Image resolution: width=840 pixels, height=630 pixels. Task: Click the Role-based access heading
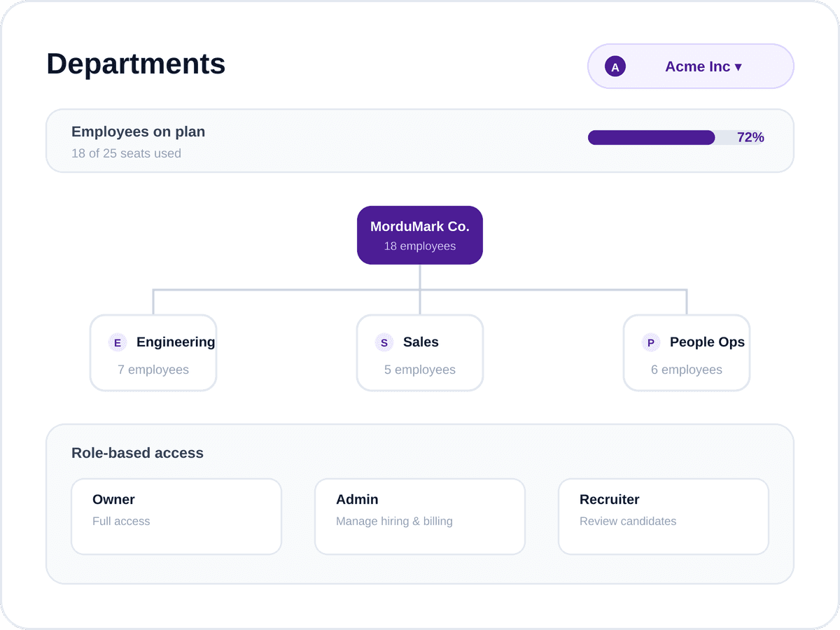(137, 453)
